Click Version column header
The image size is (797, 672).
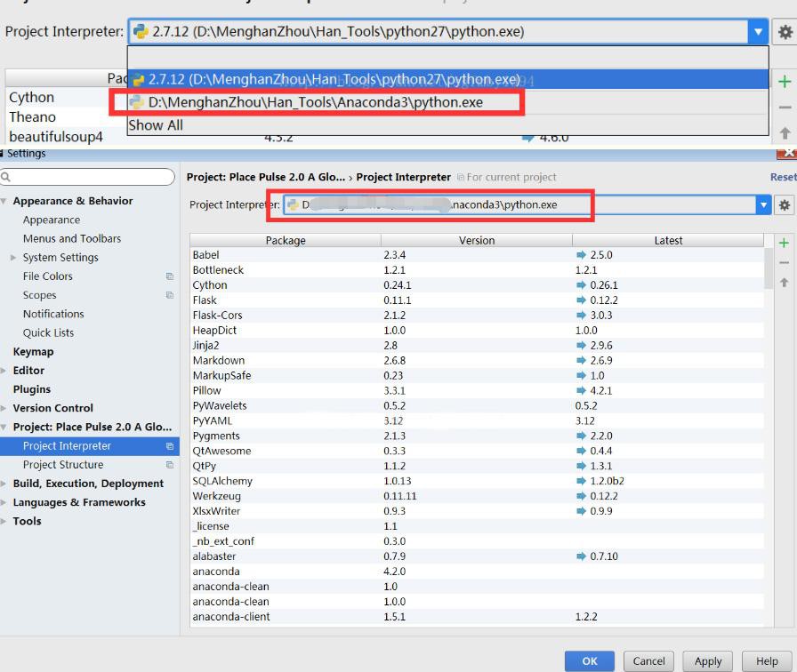pos(477,240)
